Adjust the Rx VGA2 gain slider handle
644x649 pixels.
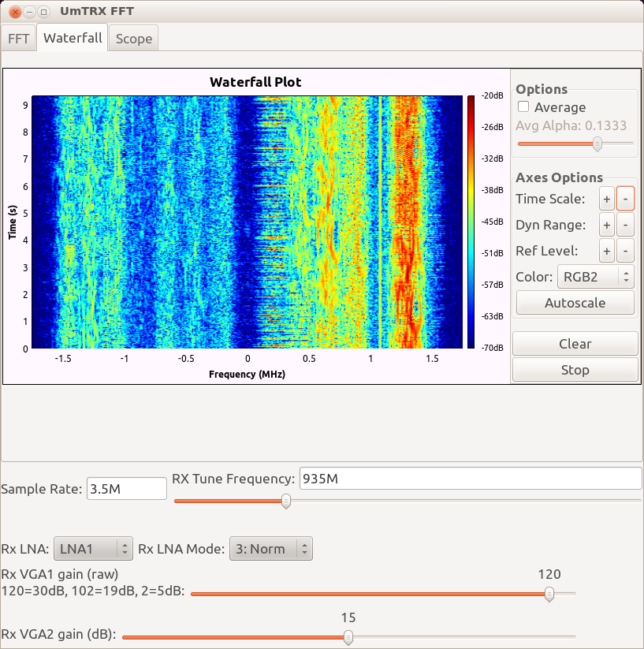point(348,637)
